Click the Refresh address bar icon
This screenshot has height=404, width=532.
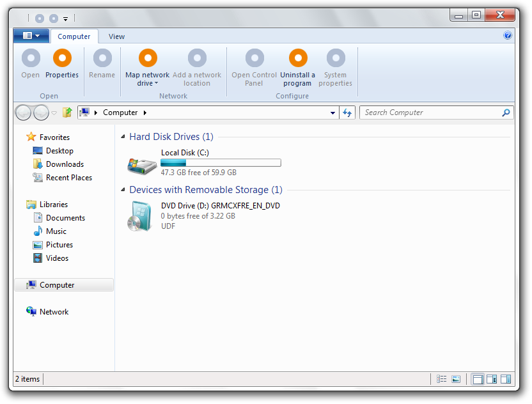tap(347, 113)
